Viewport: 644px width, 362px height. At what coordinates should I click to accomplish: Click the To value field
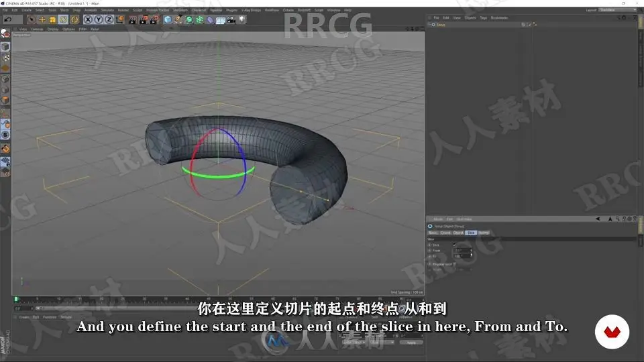pos(462,256)
